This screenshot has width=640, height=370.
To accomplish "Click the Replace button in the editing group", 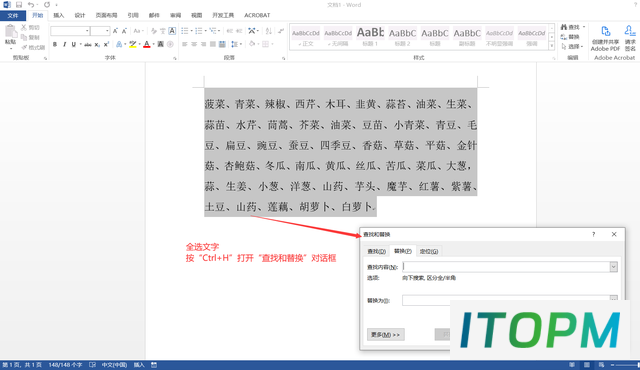I will pyautogui.click(x=570, y=37).
